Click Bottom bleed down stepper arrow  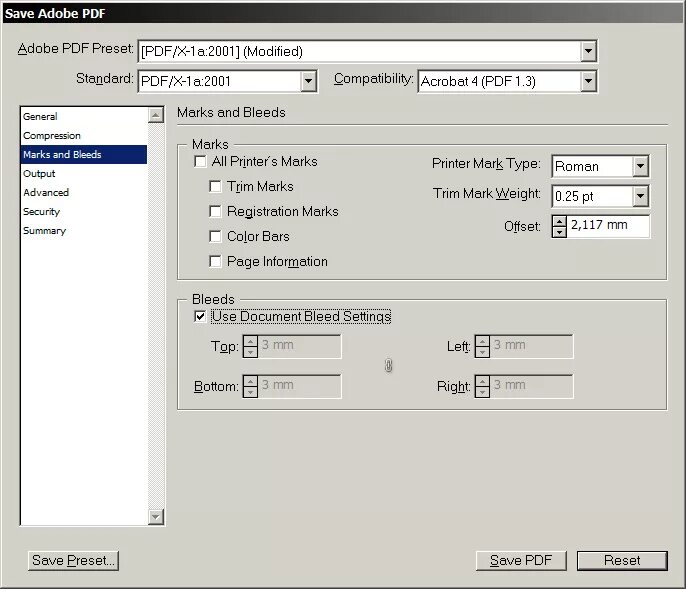pyautogui.click(x=250, y=392)
